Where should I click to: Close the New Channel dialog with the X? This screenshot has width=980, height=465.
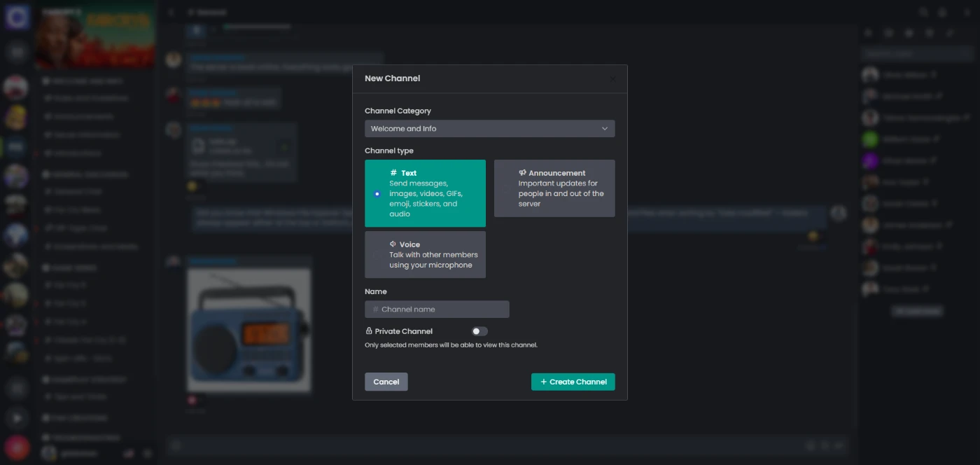pyautogui.click(x=613, y=79)
